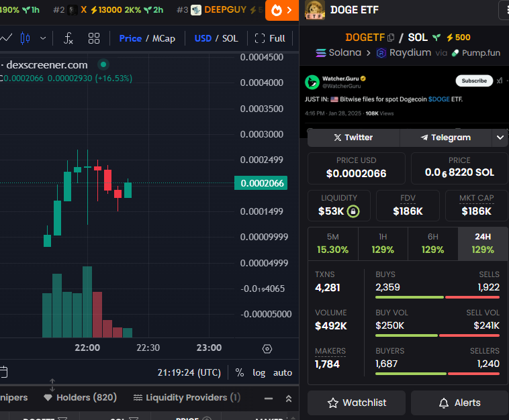Switch chart to MCap view
The width and height of the screenshot is (509, 420).
164,38
